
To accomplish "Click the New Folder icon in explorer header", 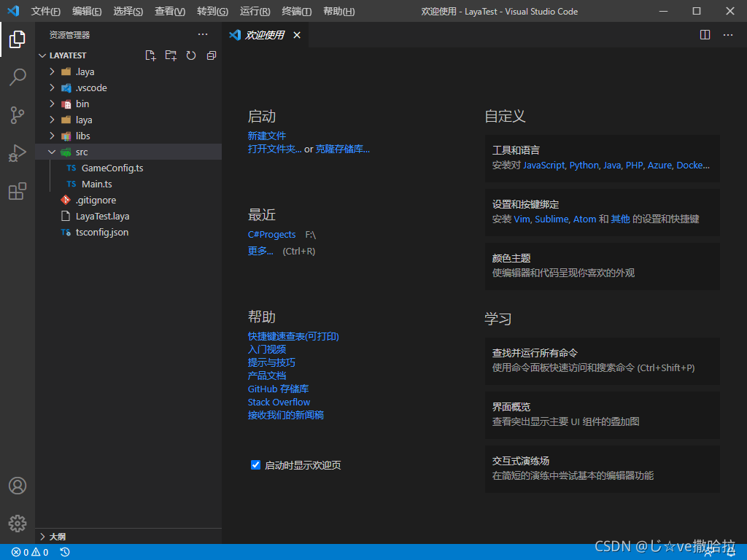I will click(171, 55).
